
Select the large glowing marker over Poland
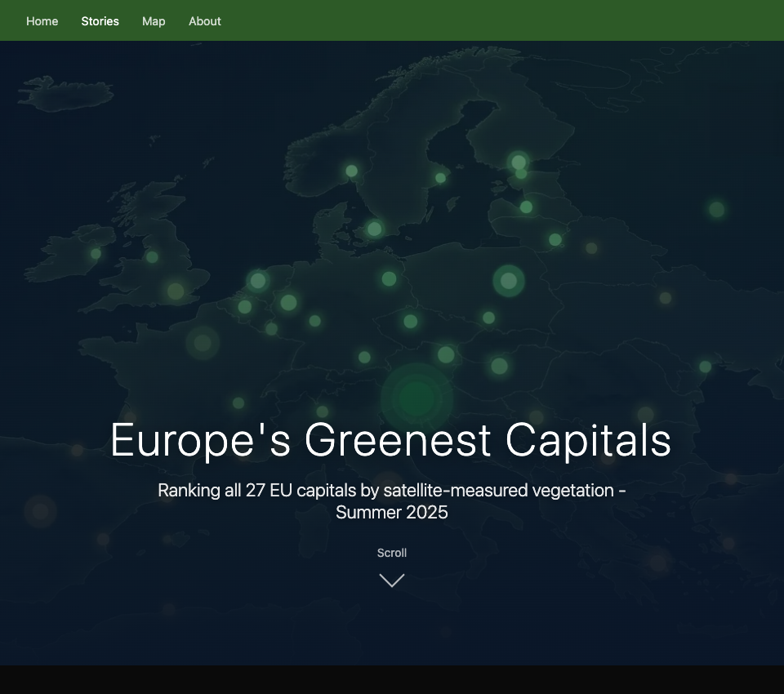point(506,279)
